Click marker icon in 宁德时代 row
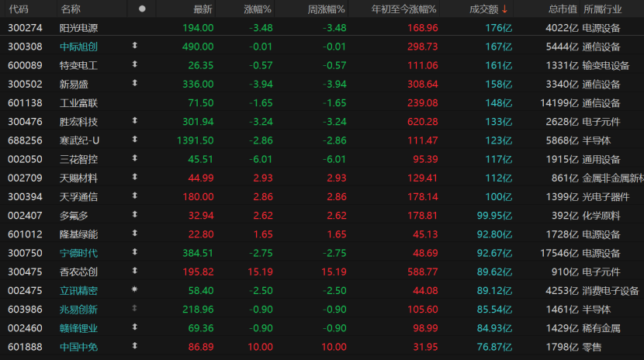This screenshot has width=644, height=360. coord(135,252)
